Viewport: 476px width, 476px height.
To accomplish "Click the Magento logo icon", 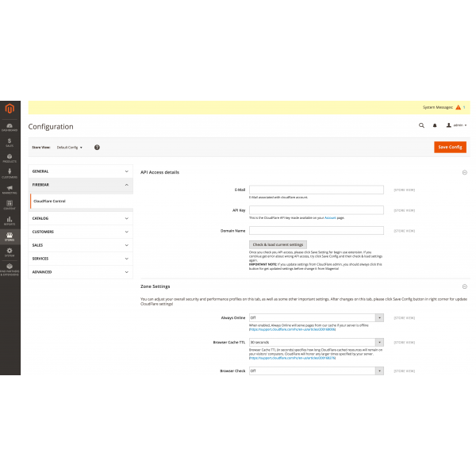I will (10, 109).
